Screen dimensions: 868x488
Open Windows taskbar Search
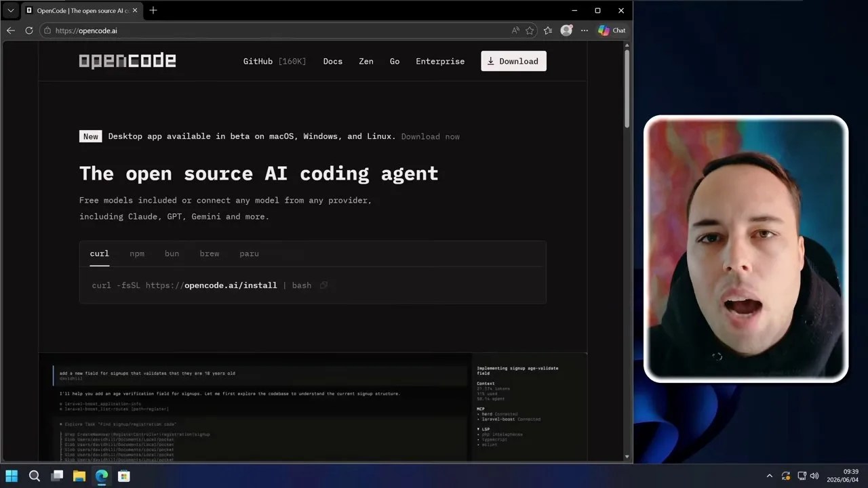pyautogui.click(x=35, y=476)
